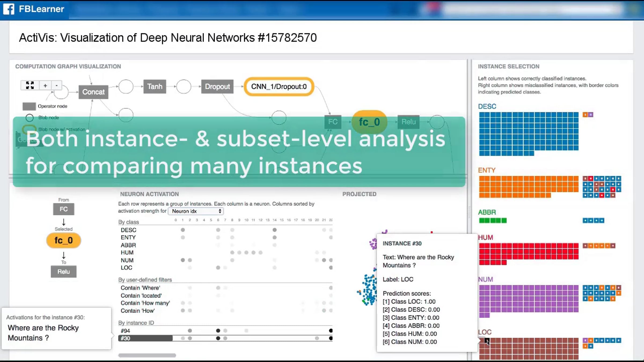Screen dimensions: 644x362
Task: Select the Tanh operator node
Action: pyautogui.click(x=155, y=86)
